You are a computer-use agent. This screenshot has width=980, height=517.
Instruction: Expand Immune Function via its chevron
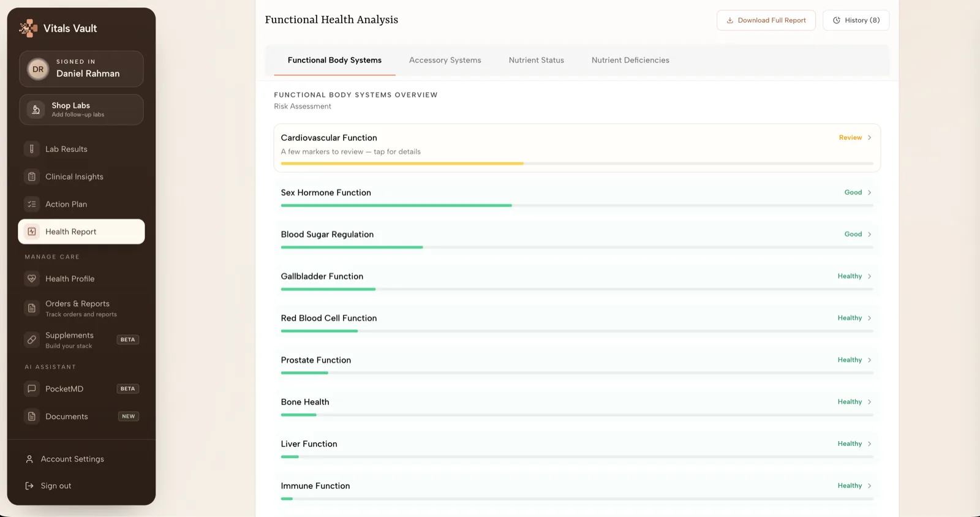(869, 486)
